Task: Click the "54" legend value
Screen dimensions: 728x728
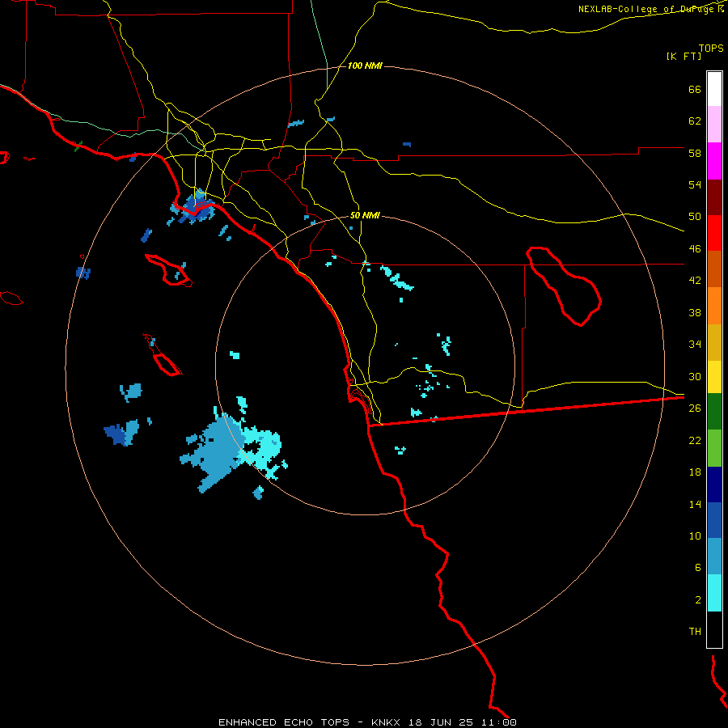Action: [x=695, y=184]
